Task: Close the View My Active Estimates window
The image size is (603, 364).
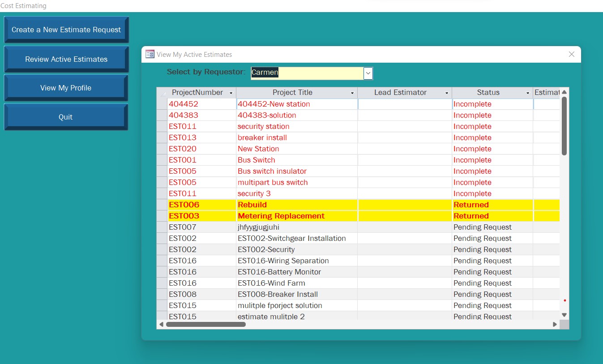Action: pyautogui.click(x=571, y=54)
